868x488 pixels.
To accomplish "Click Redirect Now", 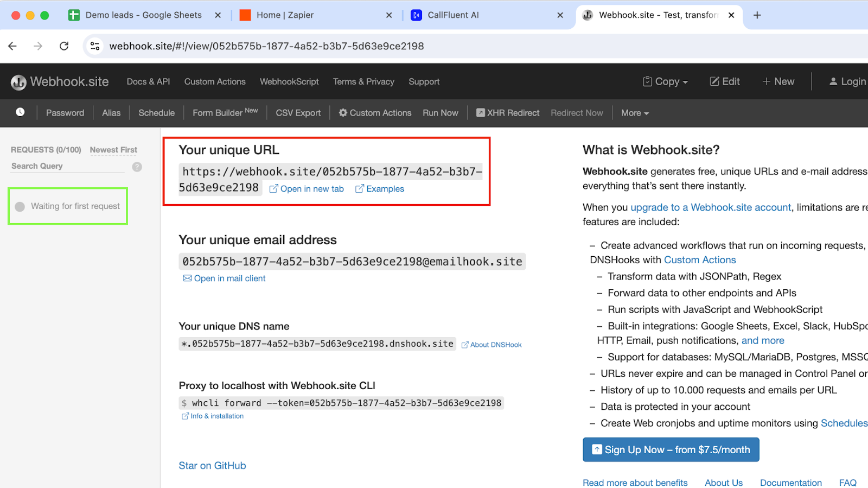I will pos(577,113).
